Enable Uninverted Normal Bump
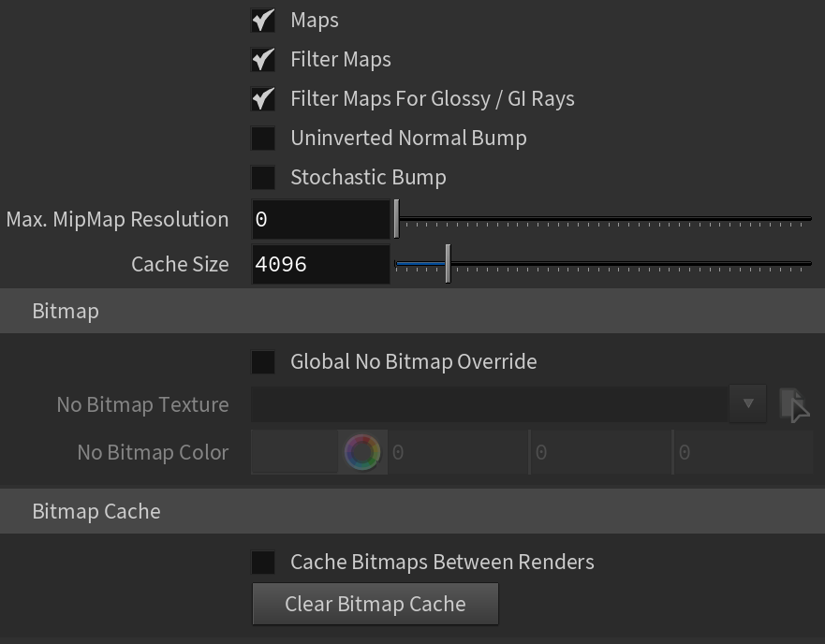The height and width of the screenshot is (644, 825). pyautogui.click(x=263, y=139)
